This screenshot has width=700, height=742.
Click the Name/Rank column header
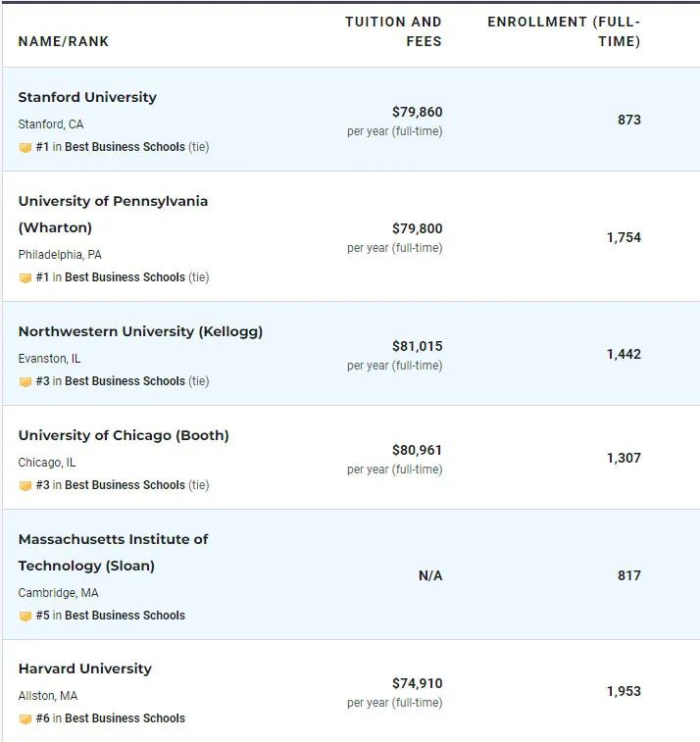64,41
